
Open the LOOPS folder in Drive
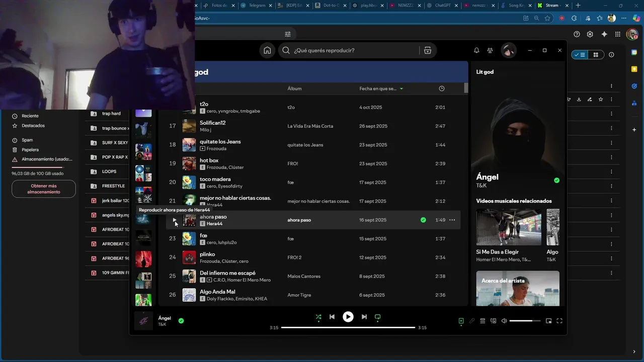[x=109, y=171]
